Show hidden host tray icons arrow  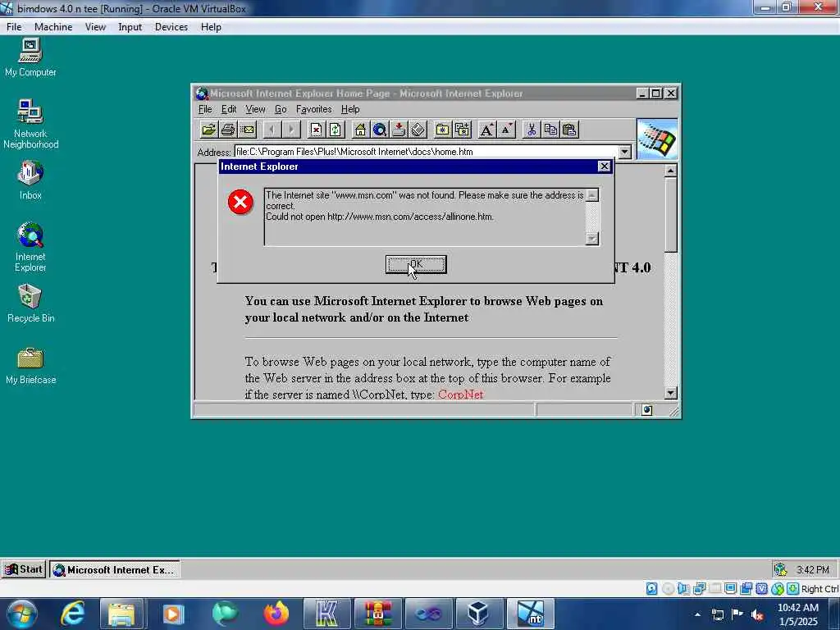(697, 614)
